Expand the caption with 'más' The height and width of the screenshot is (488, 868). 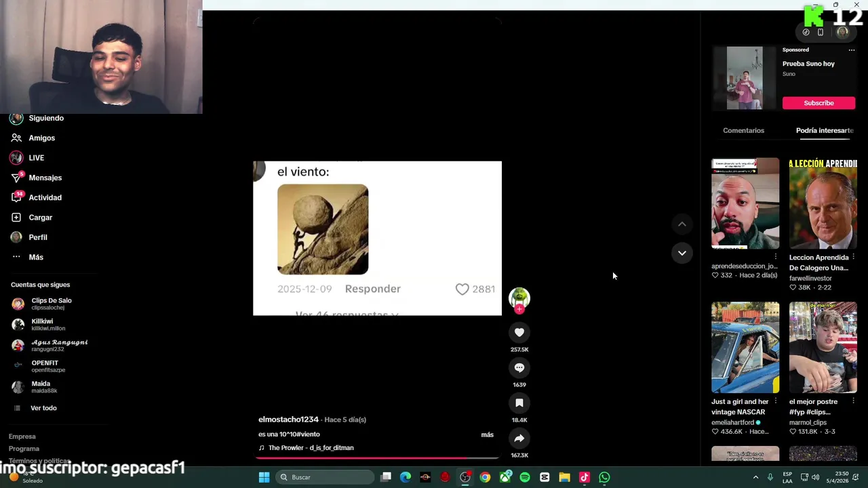(487, 434)
